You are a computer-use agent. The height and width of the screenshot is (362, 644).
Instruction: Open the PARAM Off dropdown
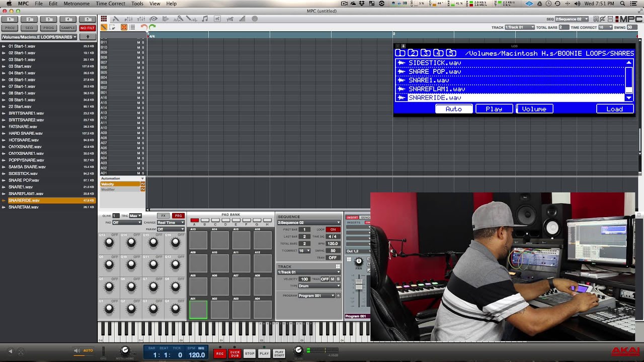171,229
